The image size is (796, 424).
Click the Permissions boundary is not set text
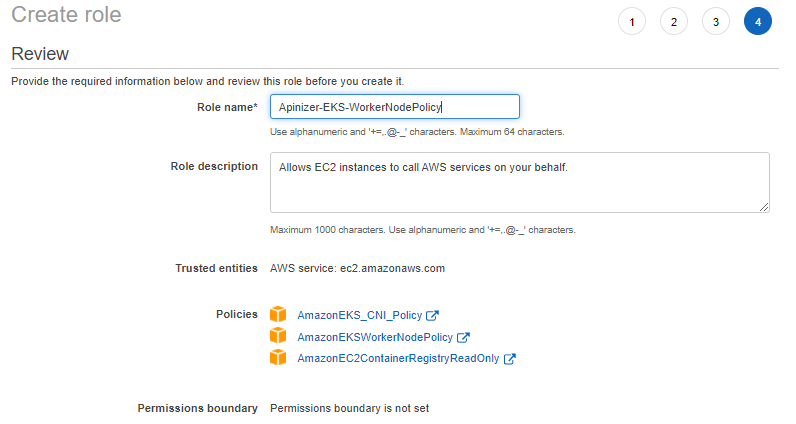[x=349, y=408]
